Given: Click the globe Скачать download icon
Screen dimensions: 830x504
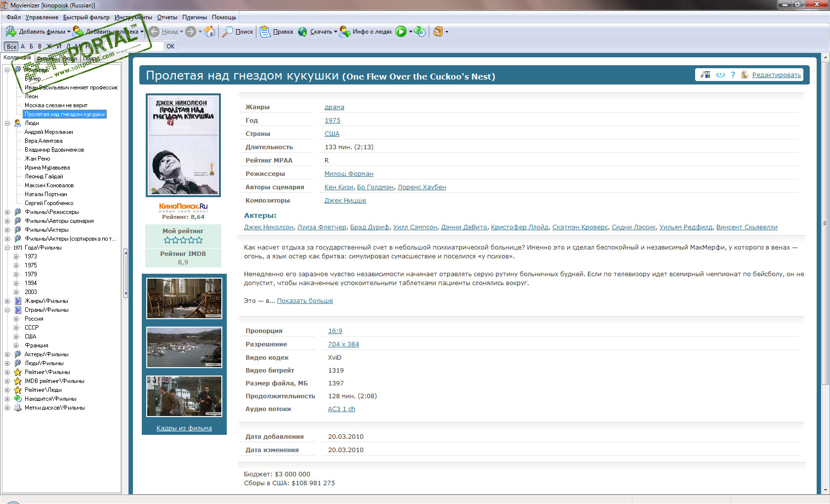Looking at the screenshot, I should [302, 32].
